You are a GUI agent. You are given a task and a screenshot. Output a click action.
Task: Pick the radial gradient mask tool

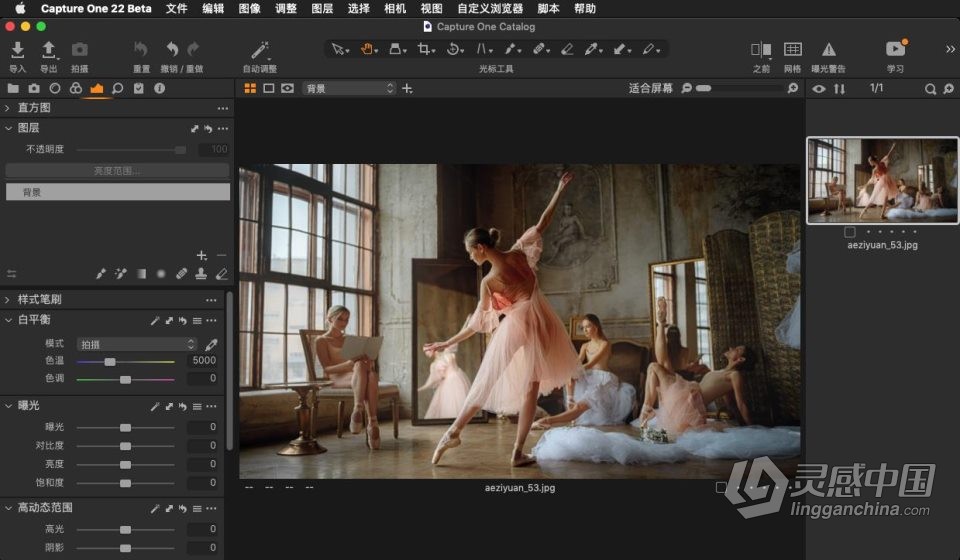pyautogui.click(x=161, y=274)
